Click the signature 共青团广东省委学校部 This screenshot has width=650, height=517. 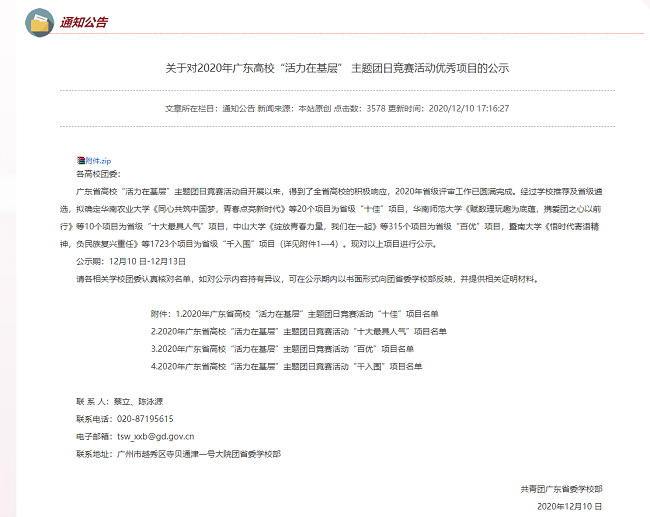561,488
